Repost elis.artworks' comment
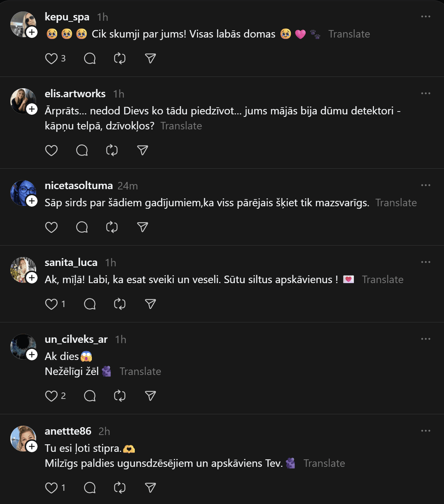This screenshot has width=444, height=504. pyautogui.click(x=112, y=150)
